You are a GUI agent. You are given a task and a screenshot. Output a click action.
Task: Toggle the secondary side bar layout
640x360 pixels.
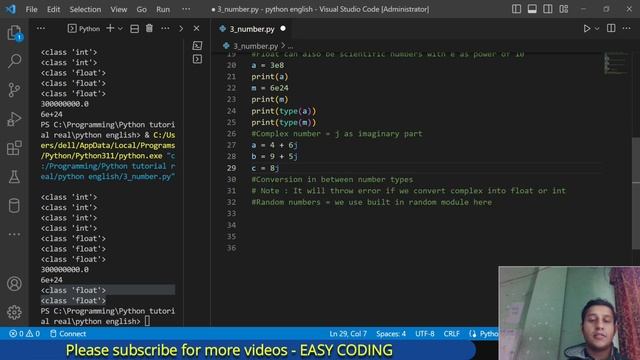548,9
